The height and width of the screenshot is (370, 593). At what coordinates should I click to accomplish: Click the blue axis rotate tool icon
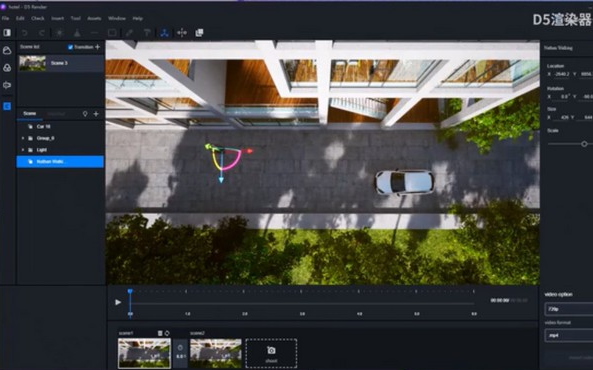[x=164, y=33]
